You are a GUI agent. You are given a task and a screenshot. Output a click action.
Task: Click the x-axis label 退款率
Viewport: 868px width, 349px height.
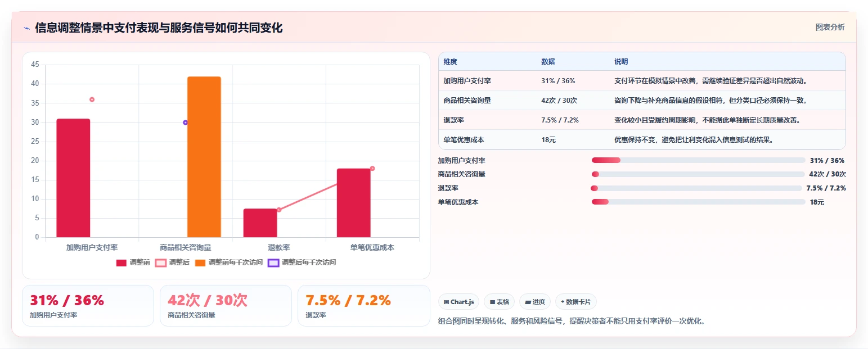tap(279, 247)
